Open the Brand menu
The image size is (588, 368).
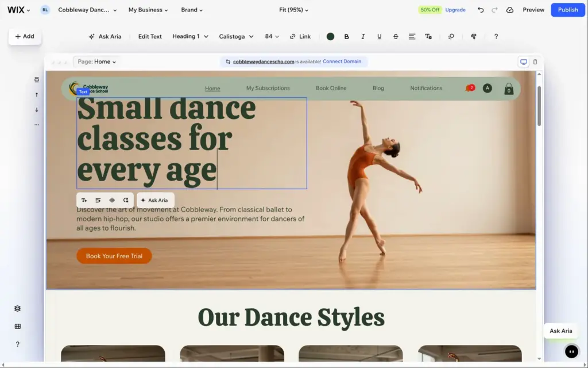(x=192, y=10)
